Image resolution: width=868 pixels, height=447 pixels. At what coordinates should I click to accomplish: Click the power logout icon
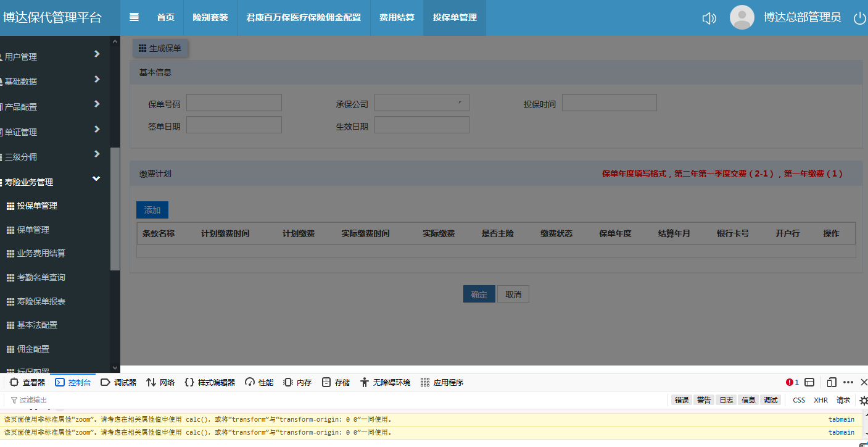click(x=859, y=18)
